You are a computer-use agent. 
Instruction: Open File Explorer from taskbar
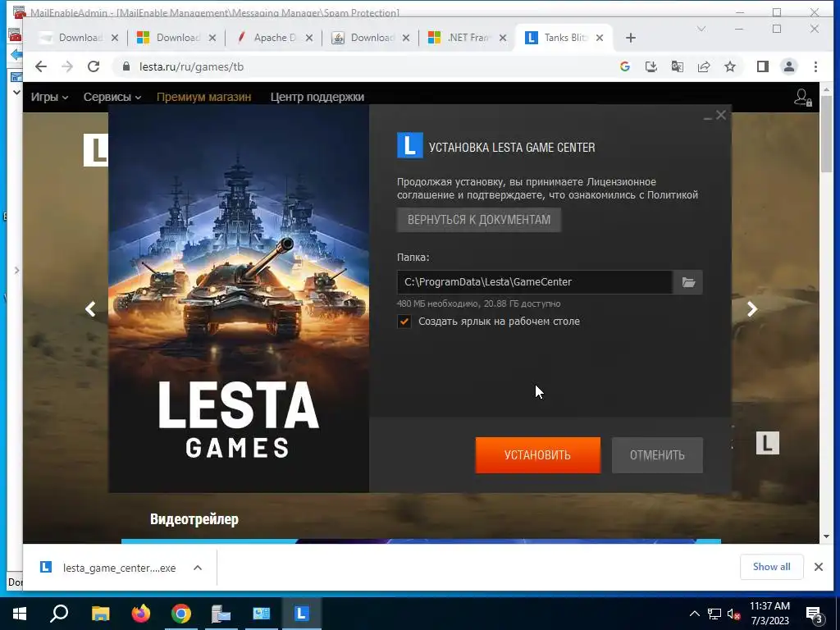coord(100,614)
